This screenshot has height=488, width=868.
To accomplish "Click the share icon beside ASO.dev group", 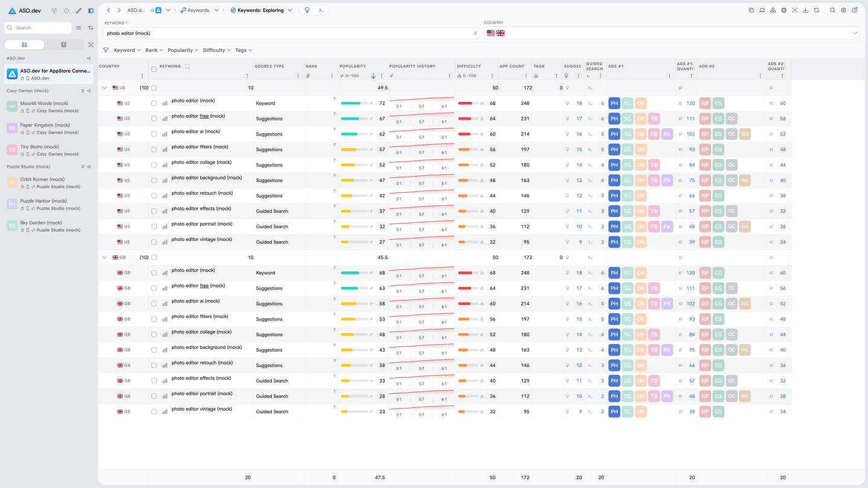I will (x=89, y=58).
